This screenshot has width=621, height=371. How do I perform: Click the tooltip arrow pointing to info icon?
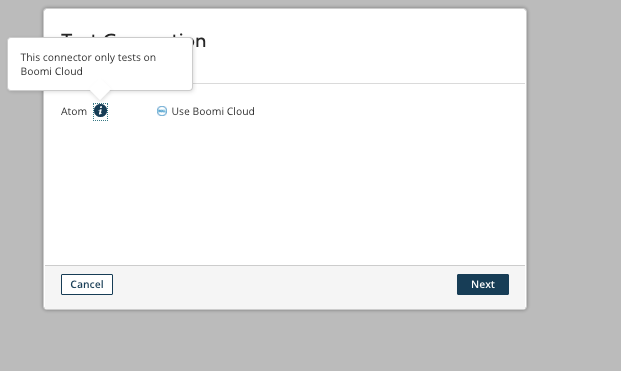100,94
